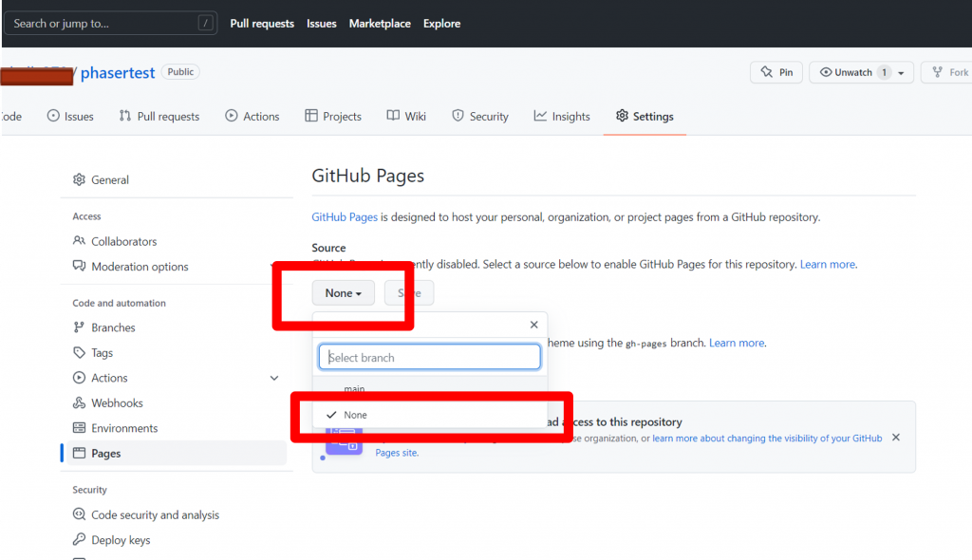Click the Fork button
972x560 pixels.
pos(949,72)
